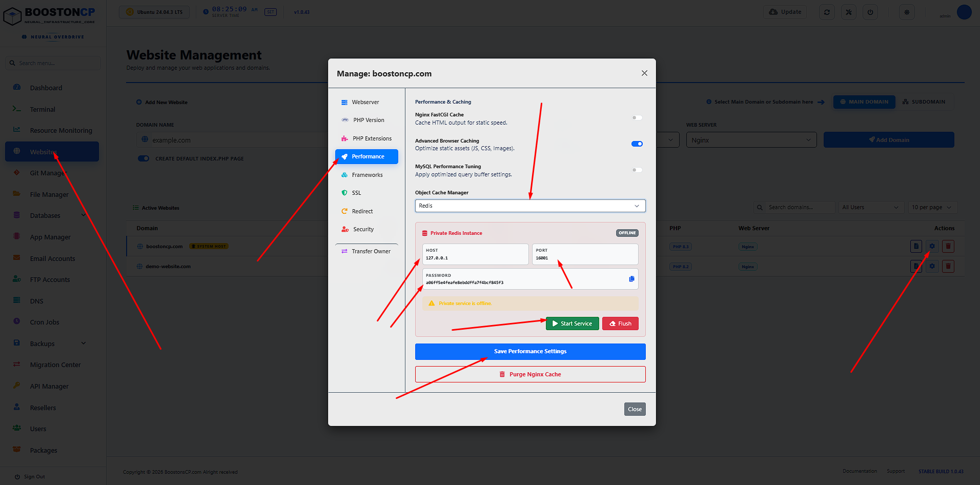Open Terminal in sidebar
The height and width of the screenshot is (485, 980).
coord(52,109)
